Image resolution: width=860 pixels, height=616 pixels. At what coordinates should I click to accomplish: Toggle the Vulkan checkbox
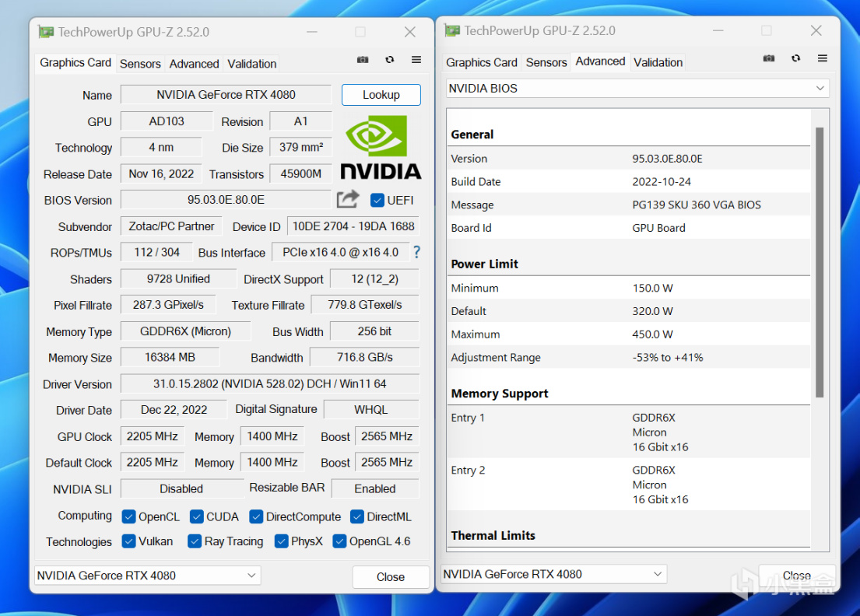129,541
